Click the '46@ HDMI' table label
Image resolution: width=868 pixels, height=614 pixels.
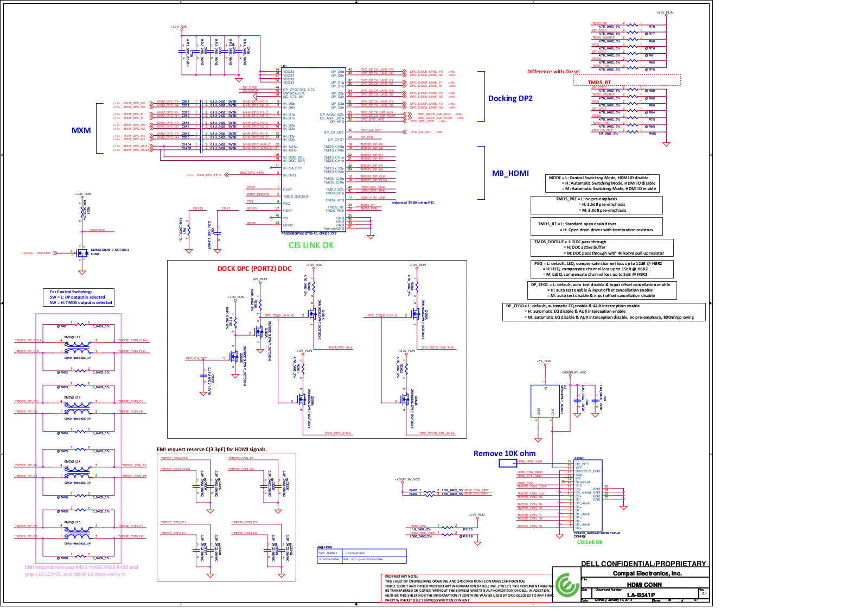point(324,547)
